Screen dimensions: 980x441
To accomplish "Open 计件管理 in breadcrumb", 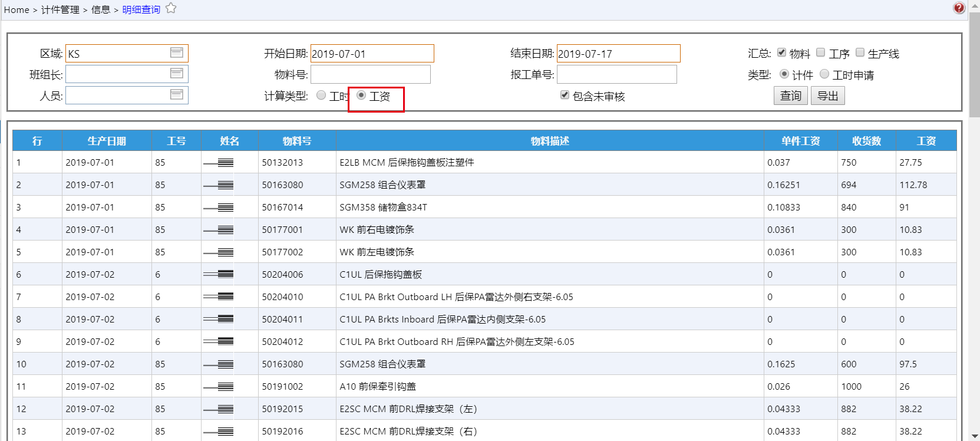I will (x=60, y=9).
